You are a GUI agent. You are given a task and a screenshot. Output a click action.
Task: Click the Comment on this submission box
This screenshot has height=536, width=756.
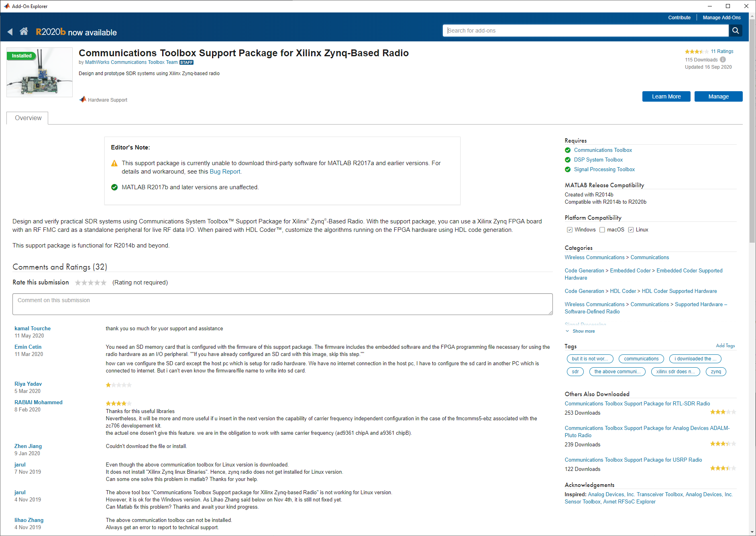(283, 304)
